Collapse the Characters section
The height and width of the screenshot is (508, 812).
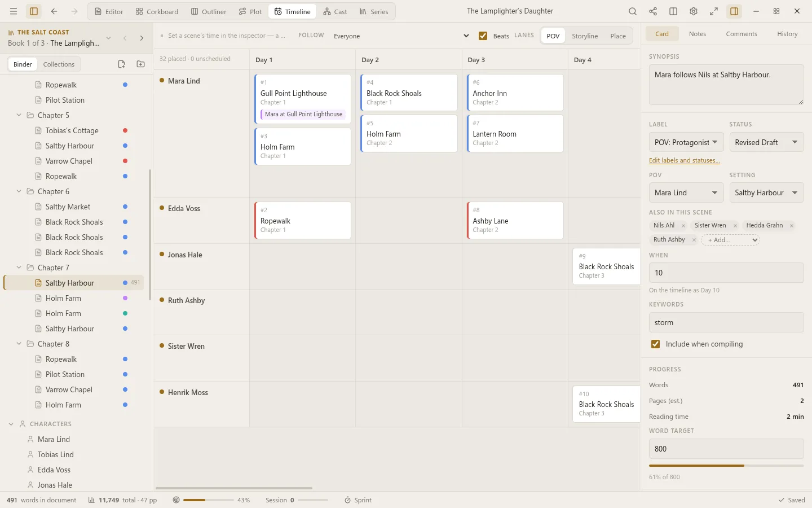(x=11, y=424)
